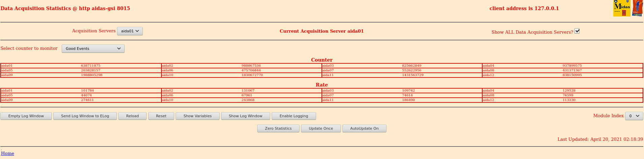
Task: Click Send Log Window to ELog
Action: 85,116
